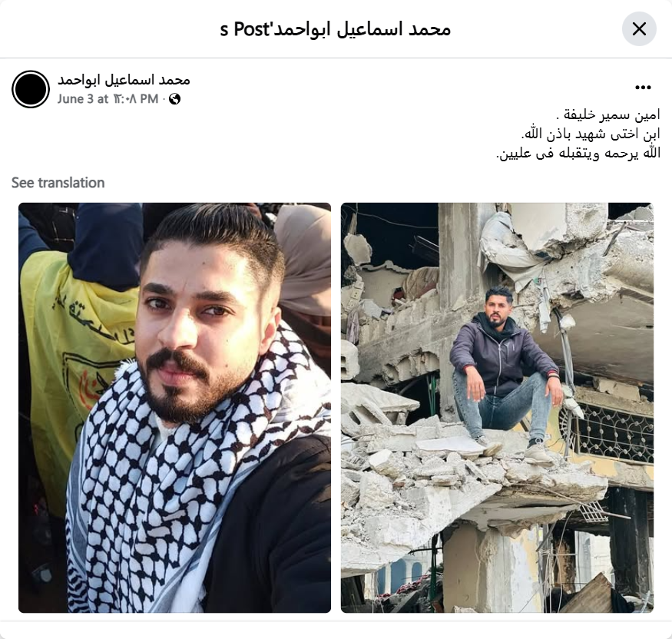Open the selfie photo with the keffiyeh scarf
The width and height of the screenshot is (672, 639).
pos(174,408)
